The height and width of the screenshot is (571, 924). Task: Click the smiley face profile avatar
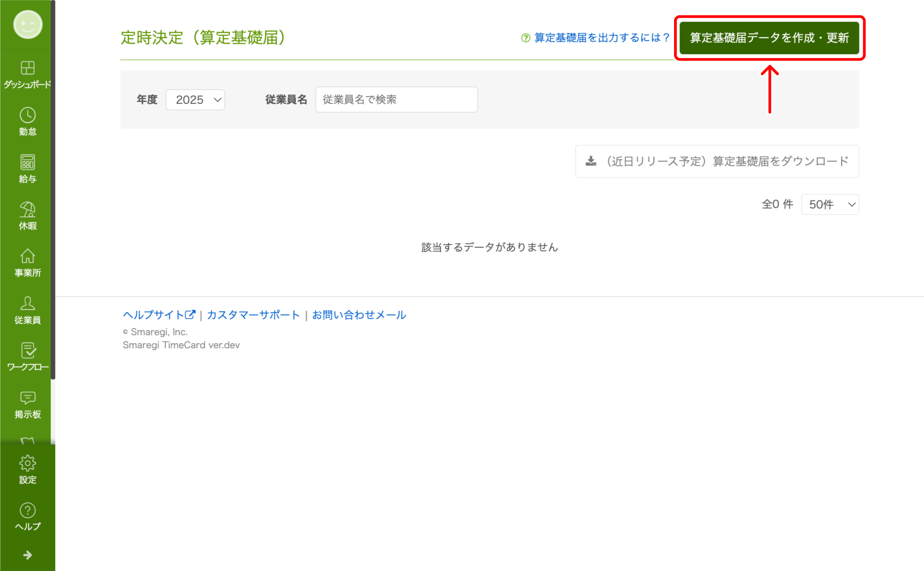28,25
